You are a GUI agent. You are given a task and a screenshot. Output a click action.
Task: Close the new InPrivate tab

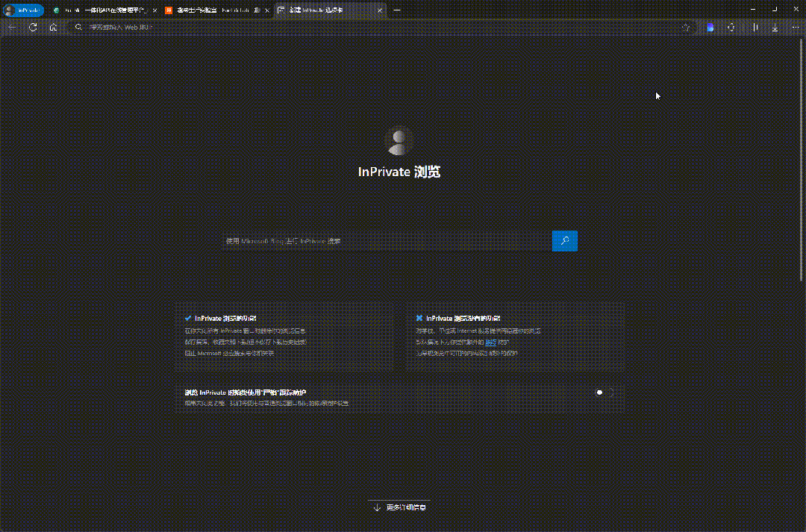tap(380, 10)
